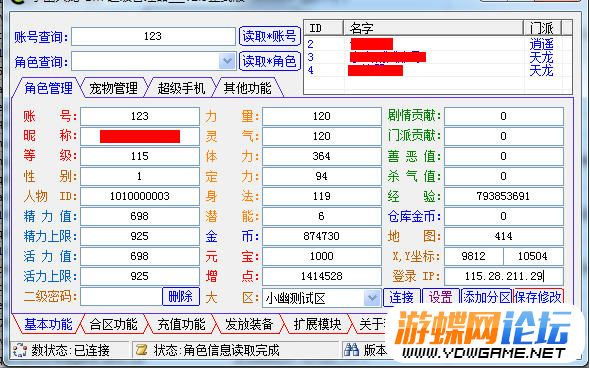590x368 pixels.
Task: Open the 设置 button
Action: 440,298
